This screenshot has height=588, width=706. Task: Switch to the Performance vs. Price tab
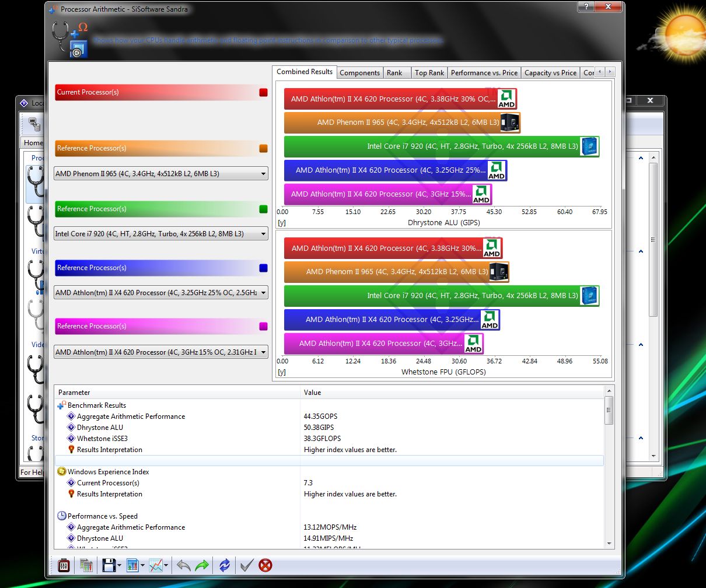[484, 73]
